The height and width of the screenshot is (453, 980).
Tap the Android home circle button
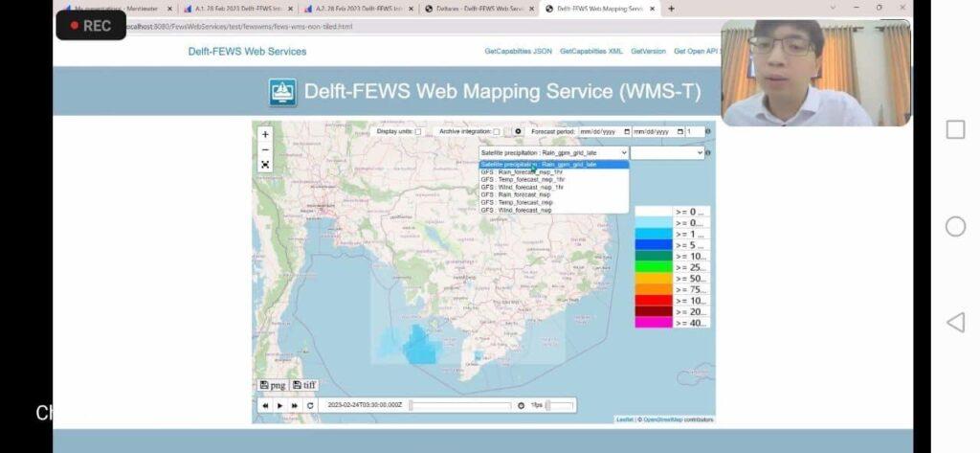[955, 226]
